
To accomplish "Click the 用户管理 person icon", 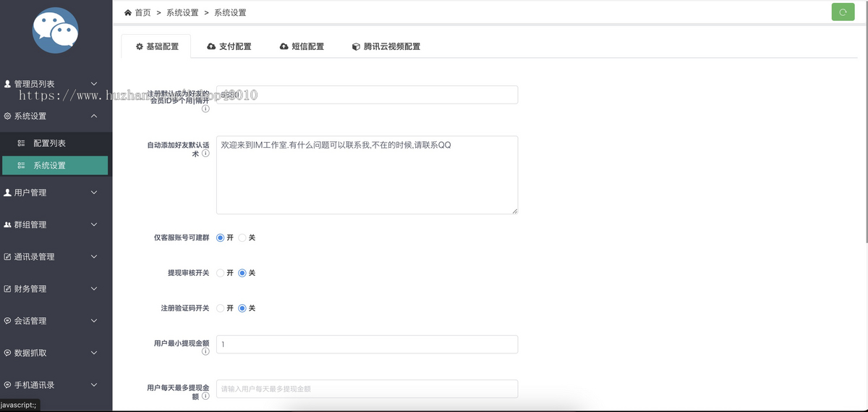I will click(8, 193).
